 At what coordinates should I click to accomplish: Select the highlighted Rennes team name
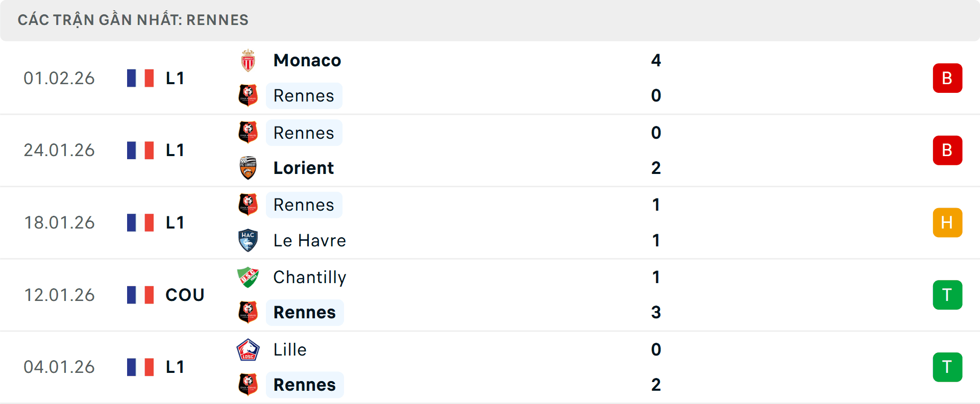click(x=304, y=95)
